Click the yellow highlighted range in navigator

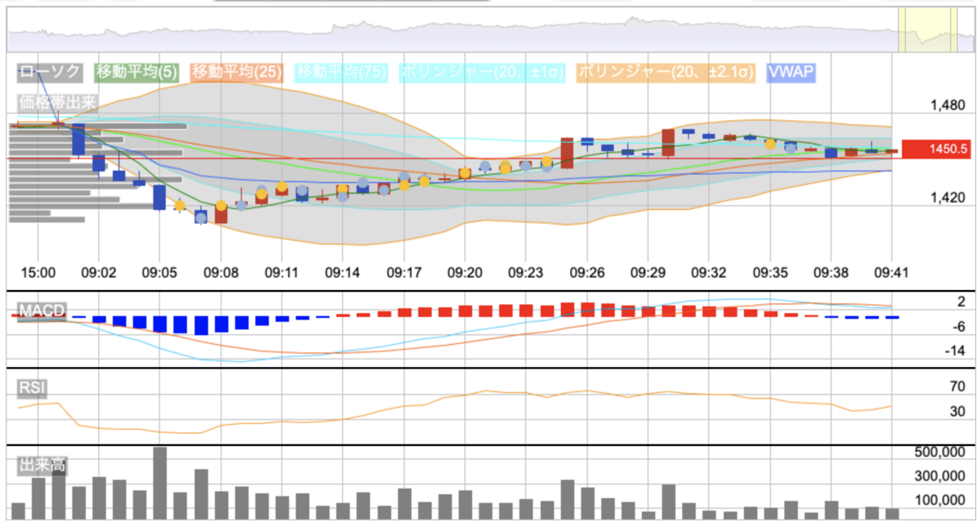[928, 29]
